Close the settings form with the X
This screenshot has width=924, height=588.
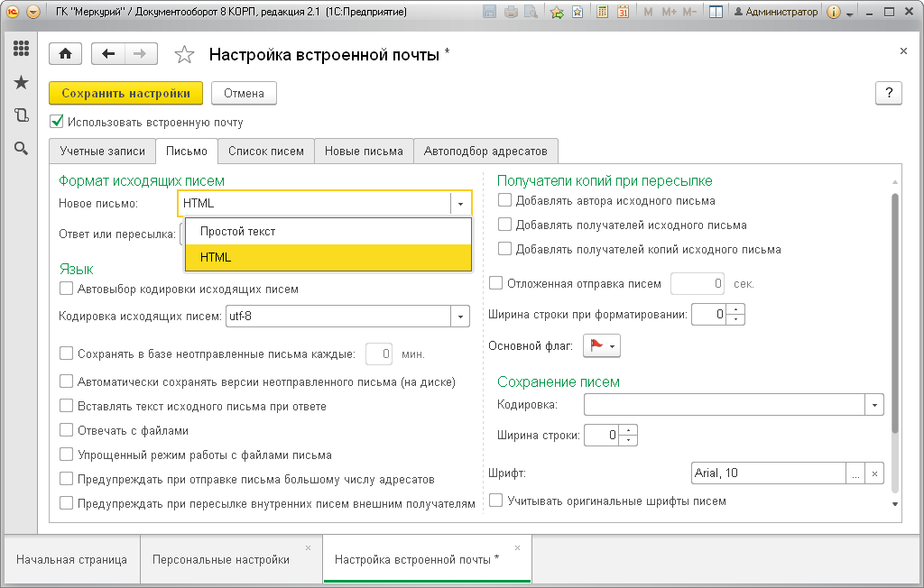pos(903,51)
